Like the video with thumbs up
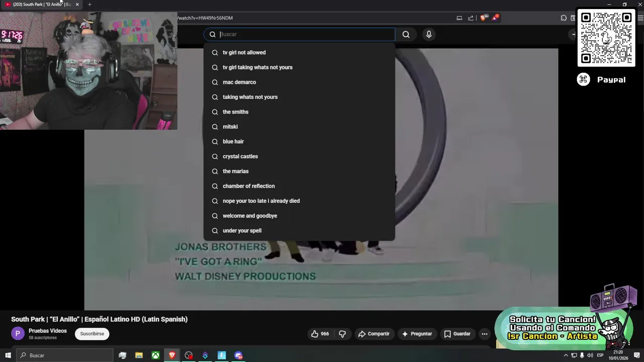Screen dimensions: 644x362 pos(320,334)
